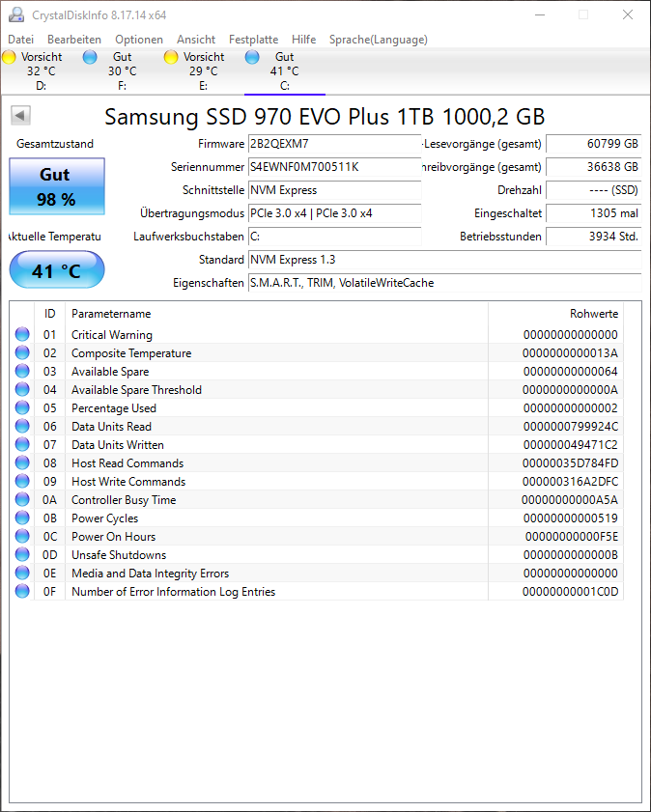Screen dimensions: 651x812
Task: Select the Unsafe Shutdowns parameter name
Action: click(x=119, y=555)
